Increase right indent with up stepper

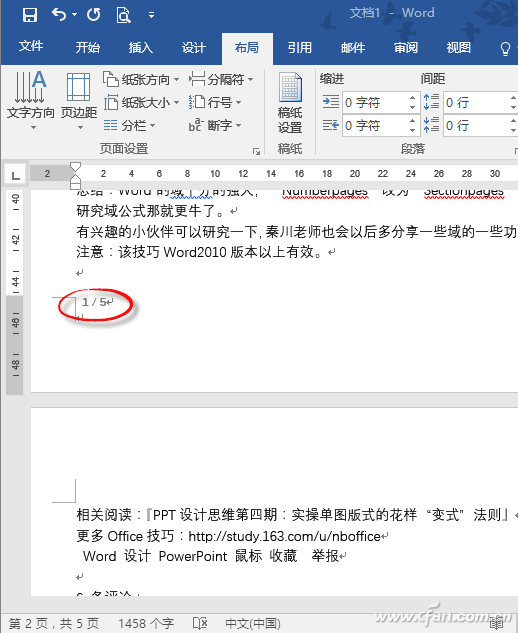pyautogui.click(x=412, y=121)
